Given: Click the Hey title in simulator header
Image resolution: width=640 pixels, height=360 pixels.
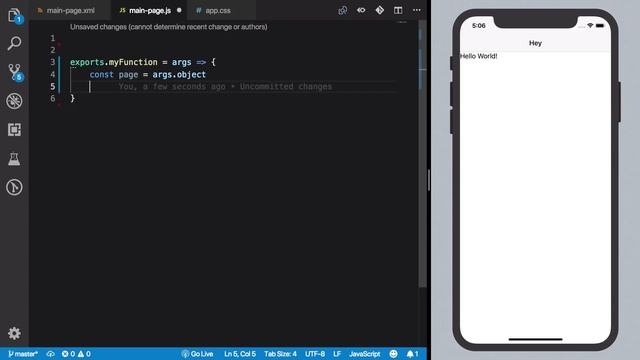Looking at the screenshot, I should 535,43.
